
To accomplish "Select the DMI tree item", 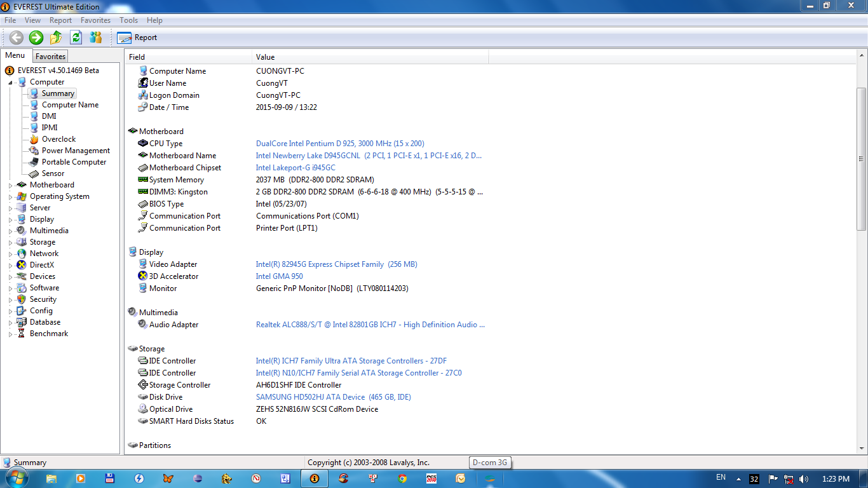I will coord(49,116).
